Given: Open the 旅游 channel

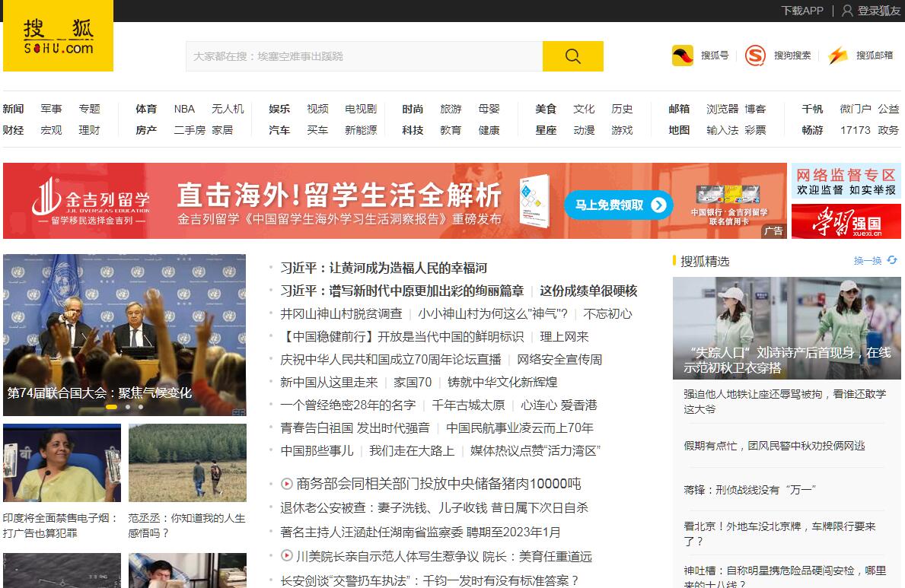Looking at the screenshot, I should pos(451,109).
